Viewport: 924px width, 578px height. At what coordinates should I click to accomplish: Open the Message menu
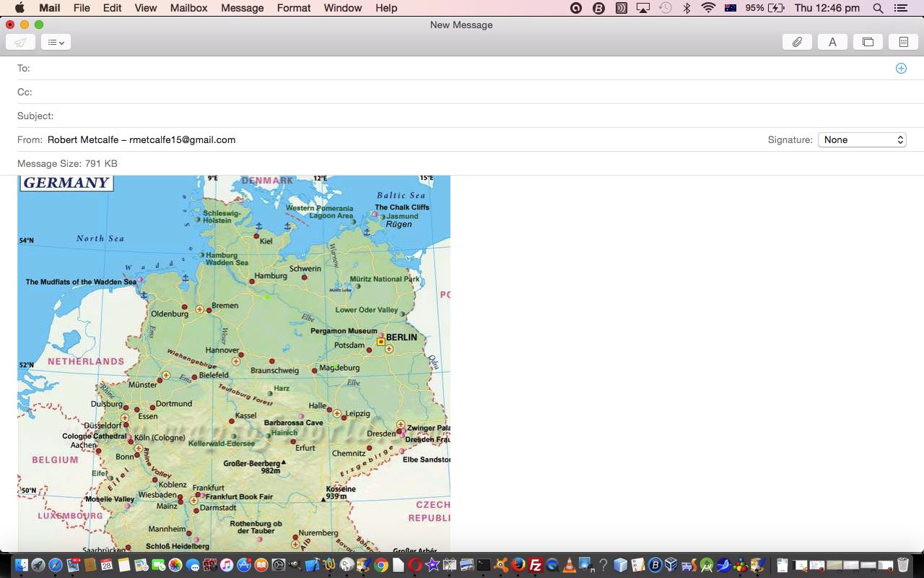[242, 8]
